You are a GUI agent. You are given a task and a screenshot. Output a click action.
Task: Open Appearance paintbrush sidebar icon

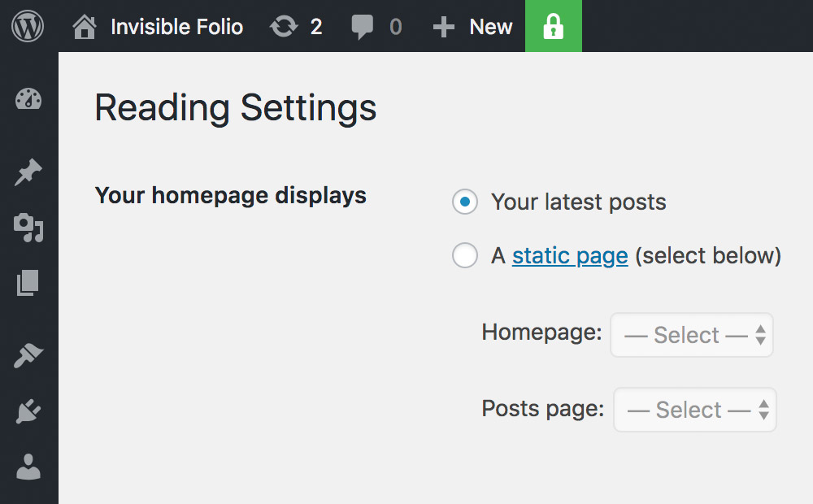pyautogui.click(x=28, y=356)
